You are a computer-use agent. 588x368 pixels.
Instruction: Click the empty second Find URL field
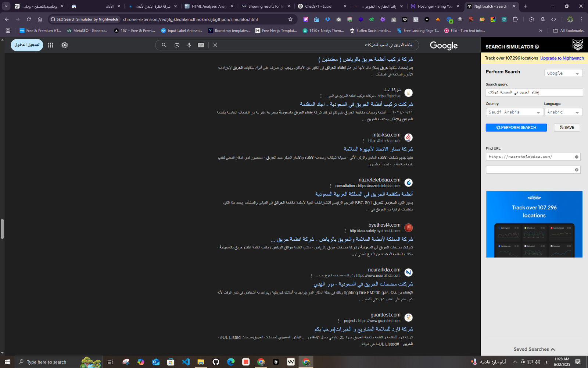[533, 170]
